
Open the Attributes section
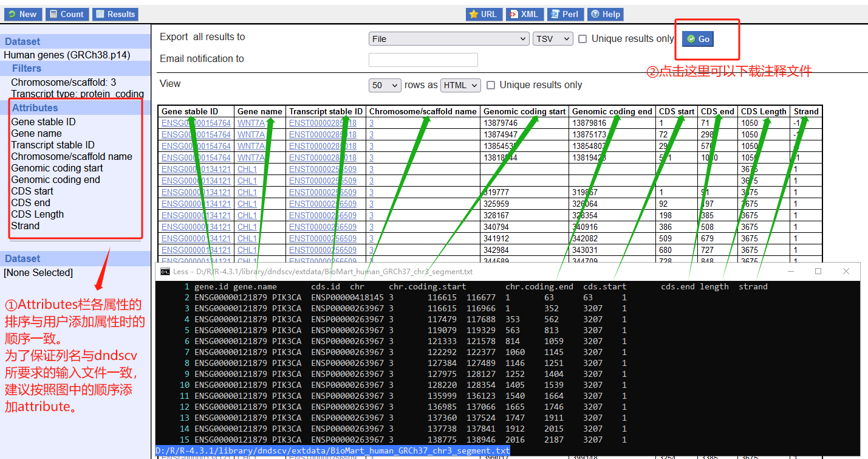[35, 108]
